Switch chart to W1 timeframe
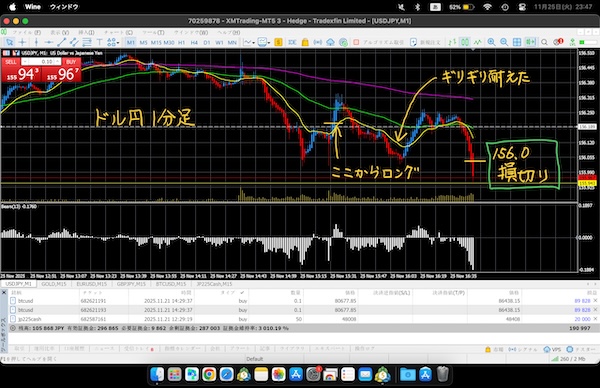This screenshot has height=388, width=600. click(x=219, y=42)
